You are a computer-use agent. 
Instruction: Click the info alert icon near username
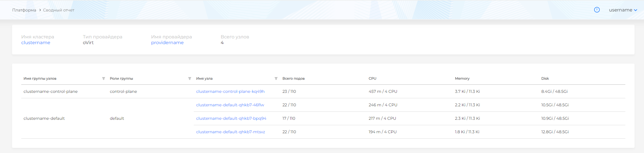(x=597, y=10)
